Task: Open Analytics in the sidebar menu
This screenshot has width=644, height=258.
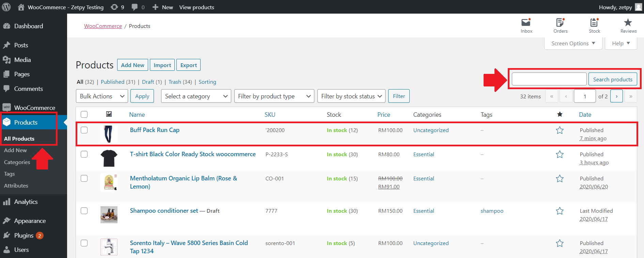Action: click(x=26, y=202)
